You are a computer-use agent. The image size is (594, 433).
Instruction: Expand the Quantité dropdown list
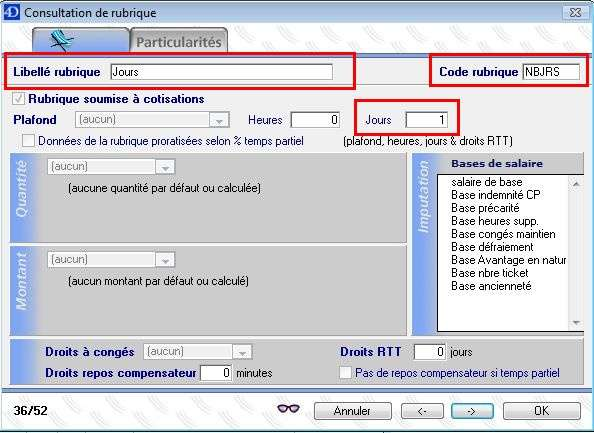click(165, 167)
